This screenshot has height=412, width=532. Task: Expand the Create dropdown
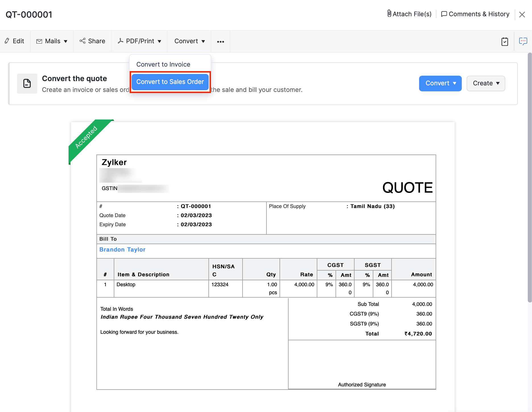coord(485,83)
